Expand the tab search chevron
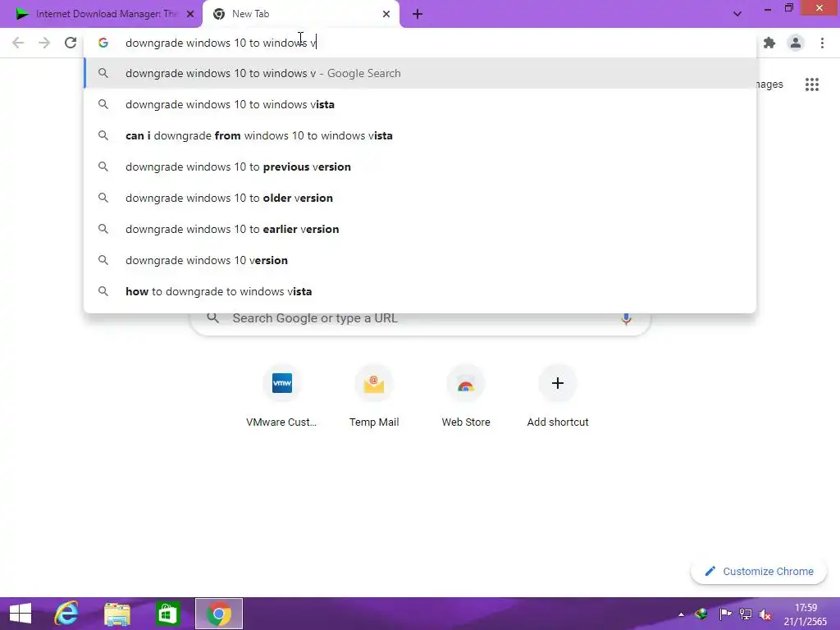 pos(737,14)
